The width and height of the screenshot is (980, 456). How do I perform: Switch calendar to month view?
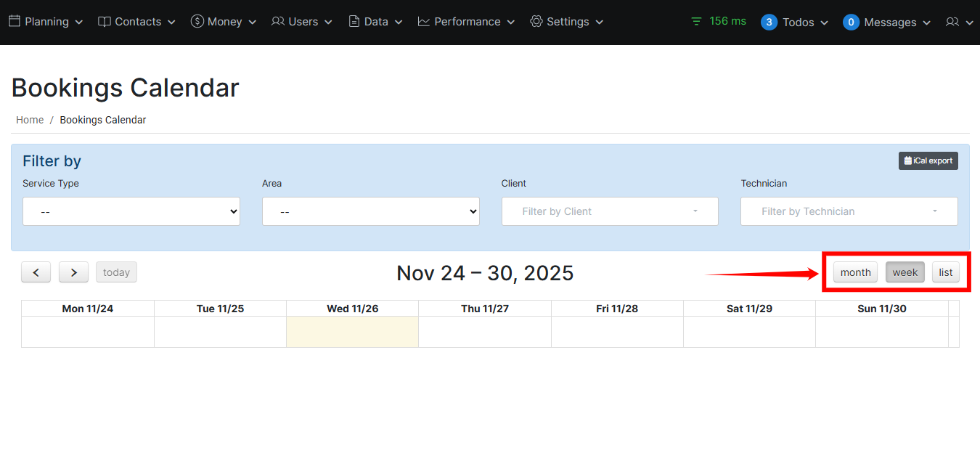pos(855,272)
